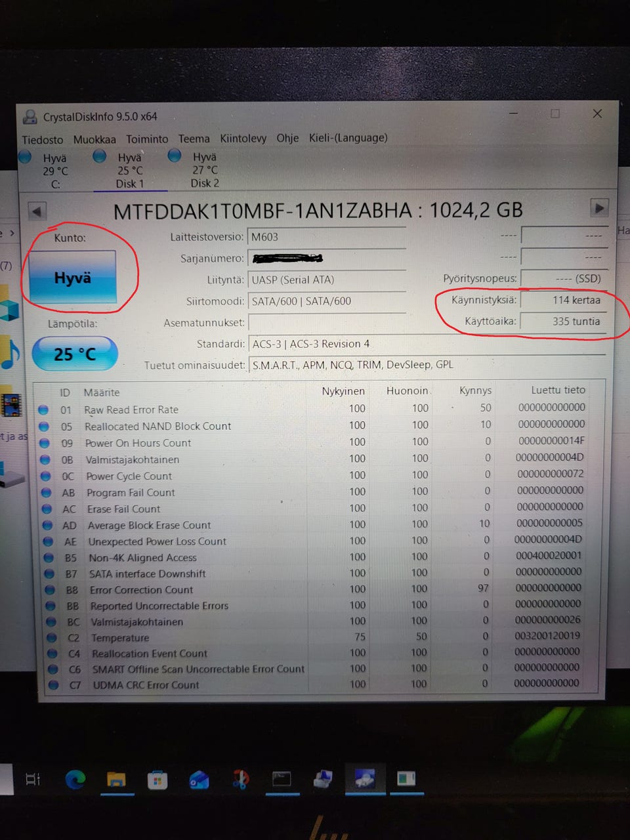Open the Toiminto menu
The image size is (630, 840).
coord(147,139)
